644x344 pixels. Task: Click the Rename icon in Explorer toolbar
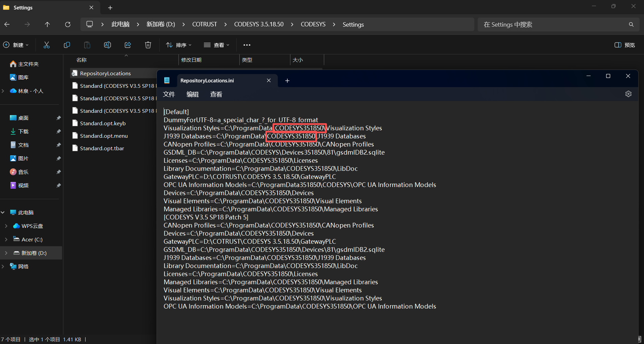click(108, 45)
